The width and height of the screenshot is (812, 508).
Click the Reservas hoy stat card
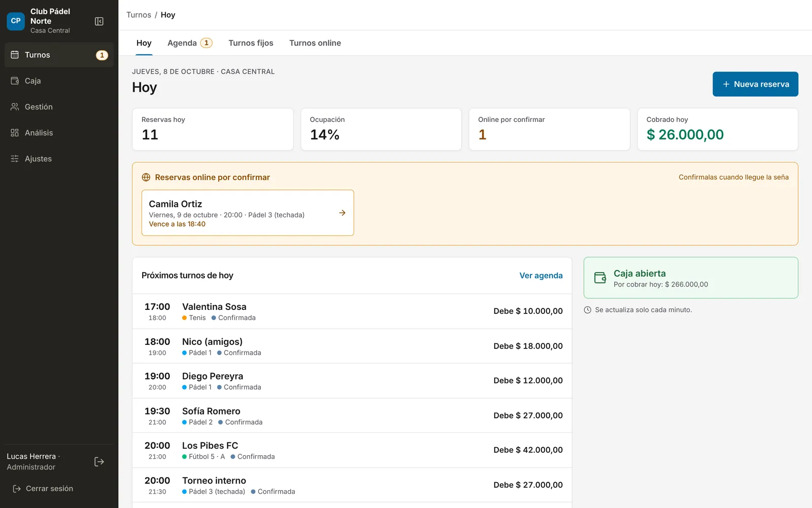213,129
